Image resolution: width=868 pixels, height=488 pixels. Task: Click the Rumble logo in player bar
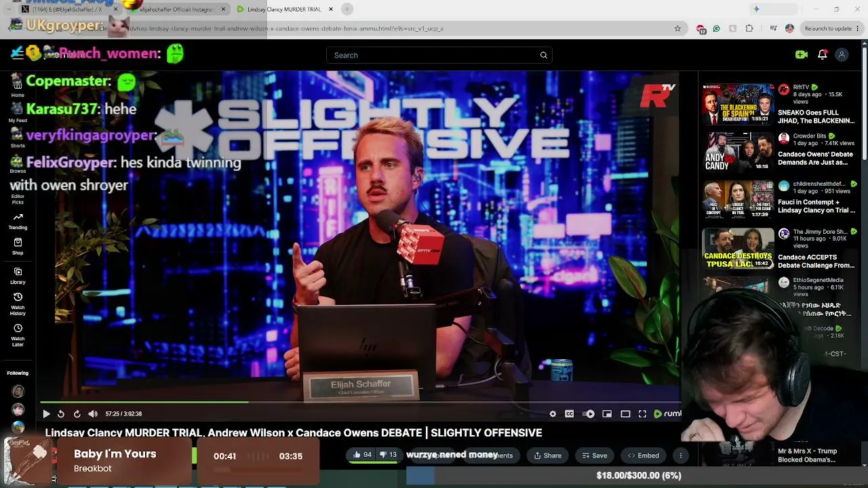click(x=667, y=413)
